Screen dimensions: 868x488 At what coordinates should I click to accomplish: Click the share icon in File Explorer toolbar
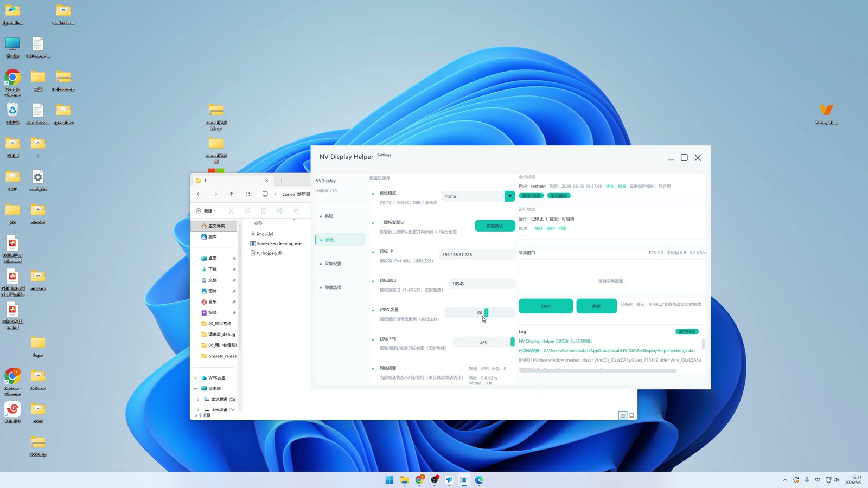click(x=296, y=211)
